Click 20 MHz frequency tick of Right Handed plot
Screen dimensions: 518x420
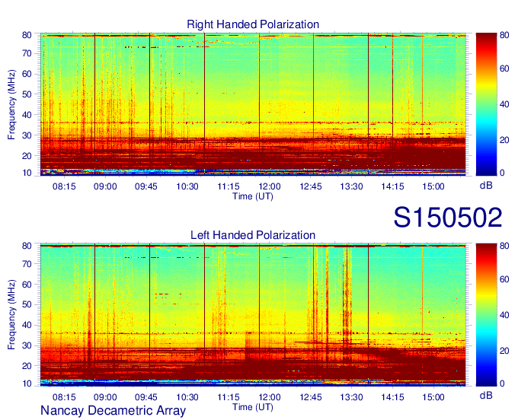tap(27, 156)
